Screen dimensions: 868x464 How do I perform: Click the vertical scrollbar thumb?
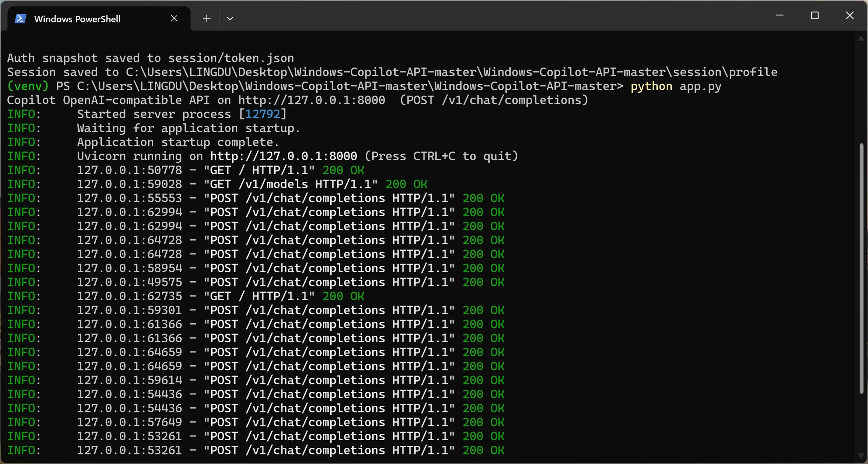click(x=861, y=268)
